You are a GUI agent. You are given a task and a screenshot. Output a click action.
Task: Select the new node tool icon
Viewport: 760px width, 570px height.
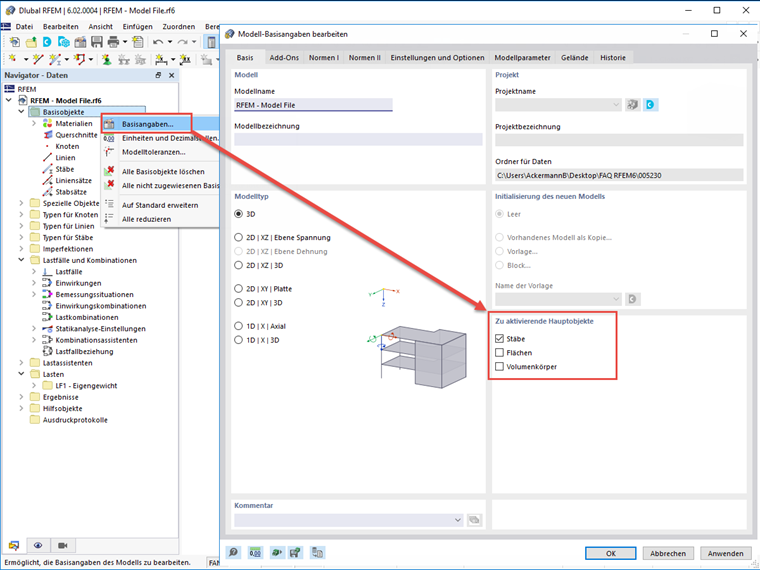coord(14,59)
